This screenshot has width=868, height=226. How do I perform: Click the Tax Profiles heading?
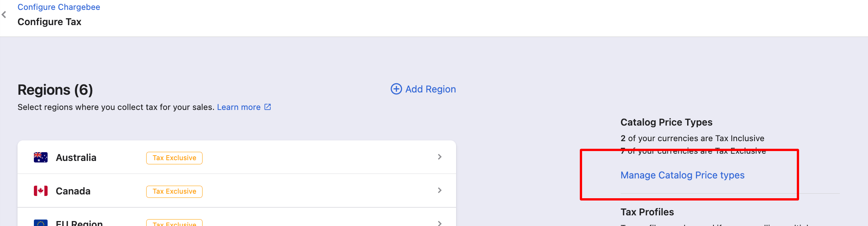(x=647, y=212)
